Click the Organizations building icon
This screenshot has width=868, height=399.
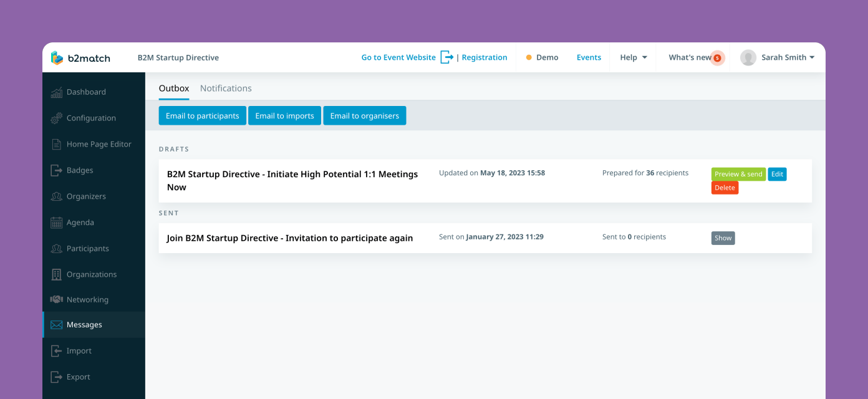tap(56, 274)
